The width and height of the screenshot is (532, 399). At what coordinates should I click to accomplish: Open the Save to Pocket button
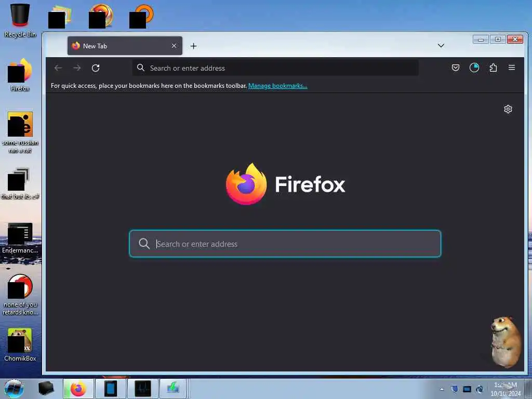point(456,68)
